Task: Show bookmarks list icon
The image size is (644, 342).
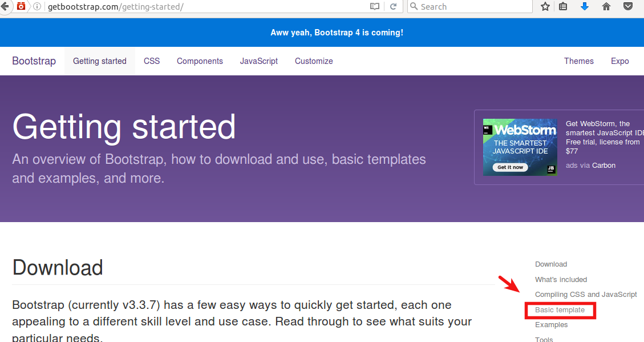Action: [563, 7]
